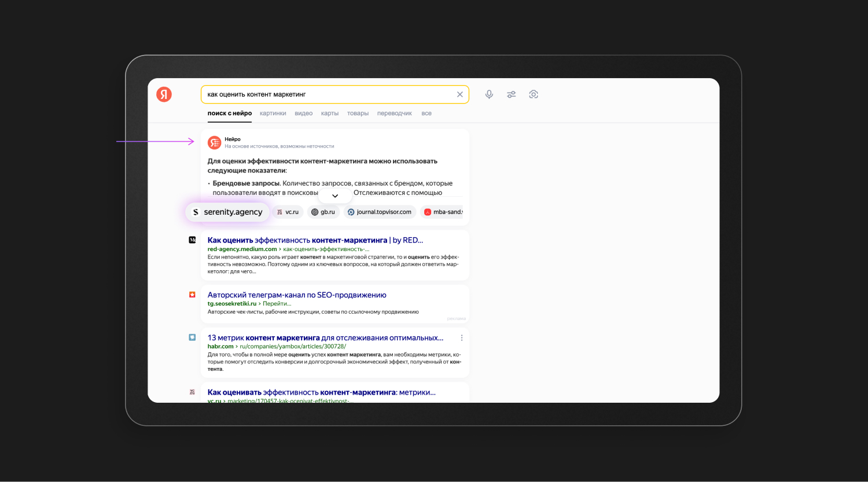Start voice search with microphone icon
This screenshot has width=868, height=482.
click(x=489, y=94)
